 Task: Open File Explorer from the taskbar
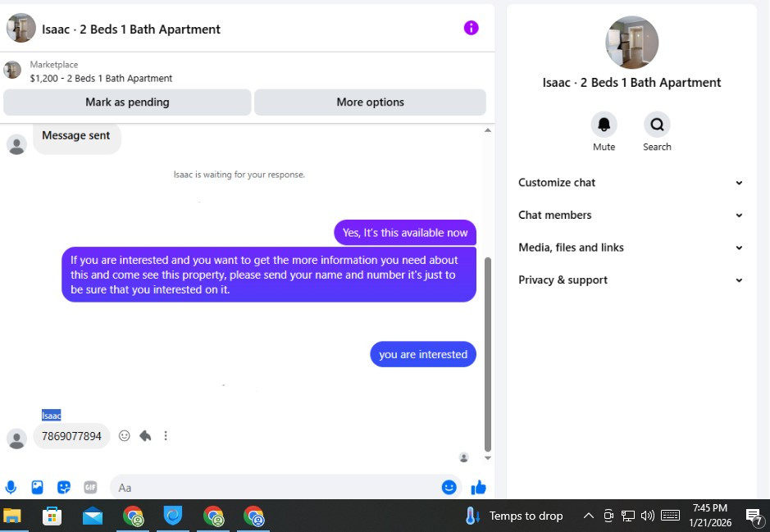[x=12, y=516]
